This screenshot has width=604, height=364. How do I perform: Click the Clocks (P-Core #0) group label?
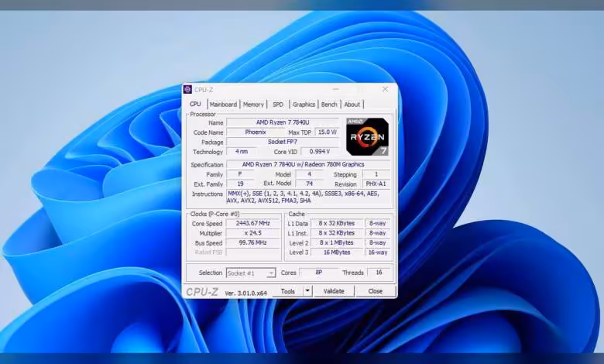[x=215, y=214]
